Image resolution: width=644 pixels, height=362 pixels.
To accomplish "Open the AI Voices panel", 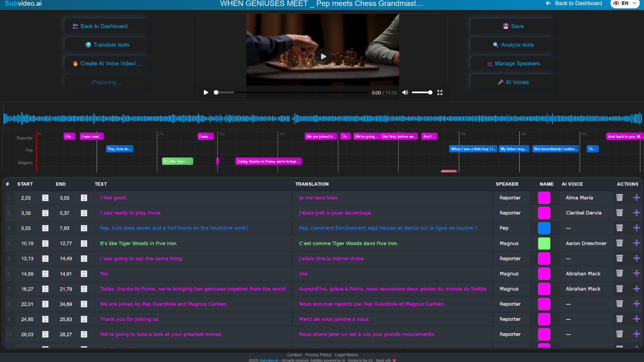I will [x=513, y=82].
